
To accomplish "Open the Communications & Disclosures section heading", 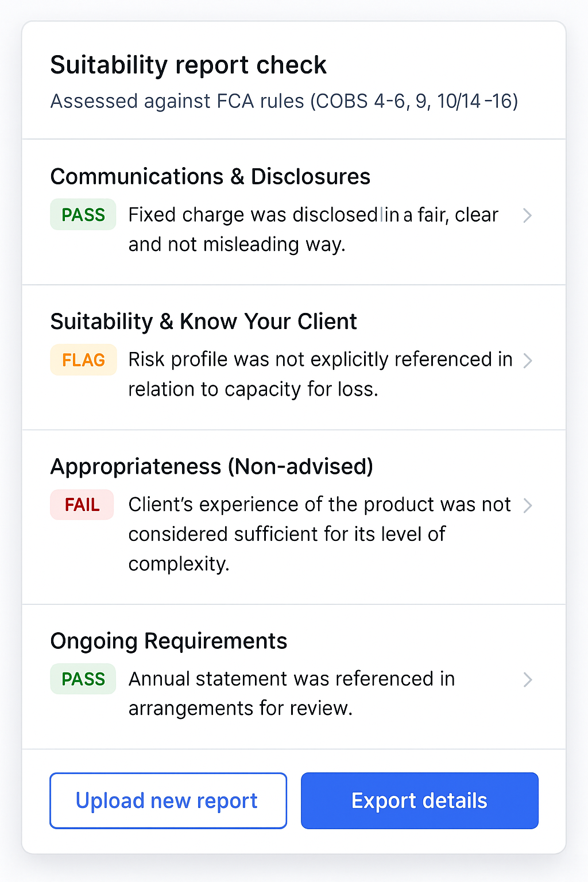I will 210,177.
